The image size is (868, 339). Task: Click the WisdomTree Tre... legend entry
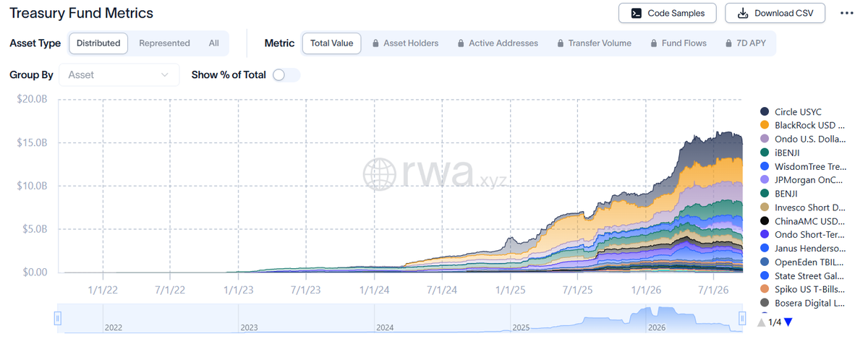[x=803, y=166]
